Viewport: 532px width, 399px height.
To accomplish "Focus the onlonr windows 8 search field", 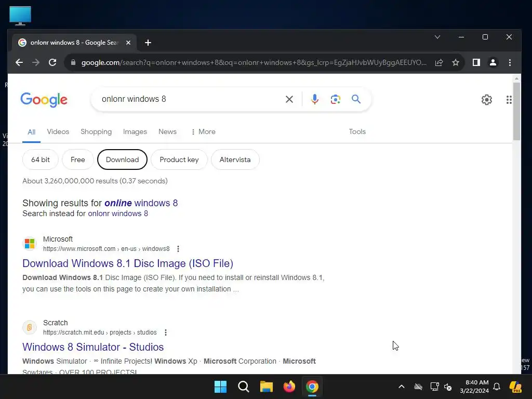I will [190, 99].
